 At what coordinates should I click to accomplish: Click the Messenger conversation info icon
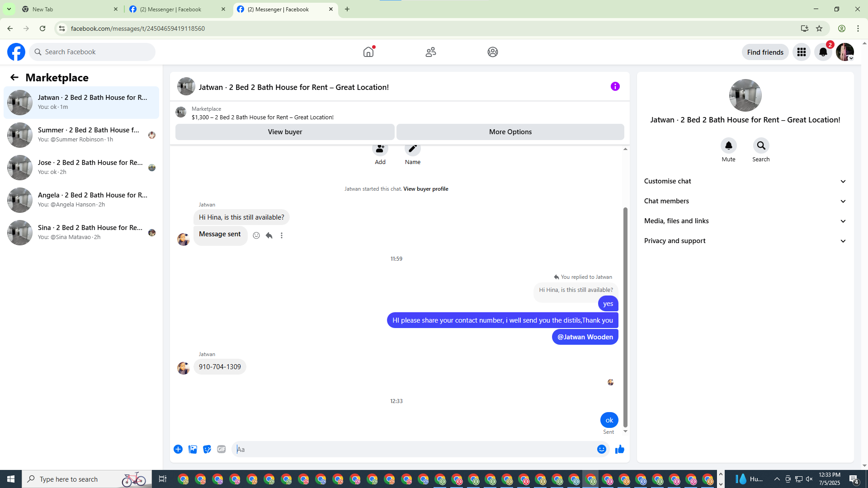click(615, 86)
